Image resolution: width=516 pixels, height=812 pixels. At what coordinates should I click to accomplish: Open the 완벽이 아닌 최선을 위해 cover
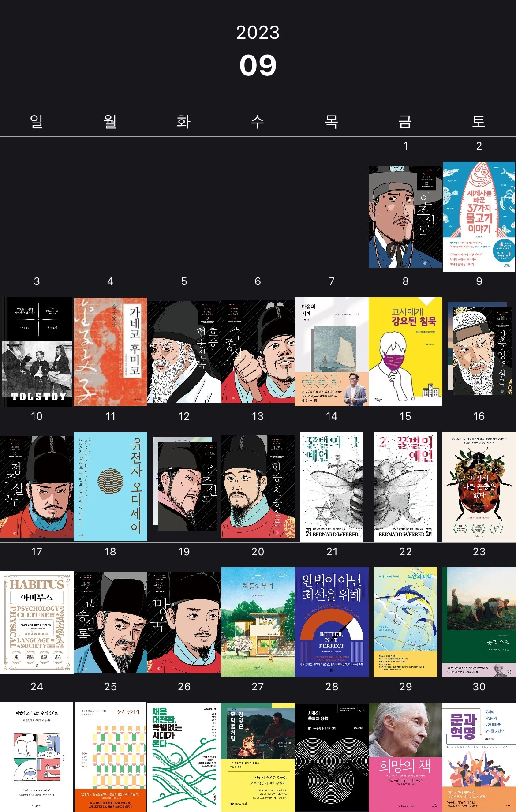click(332, 622)
